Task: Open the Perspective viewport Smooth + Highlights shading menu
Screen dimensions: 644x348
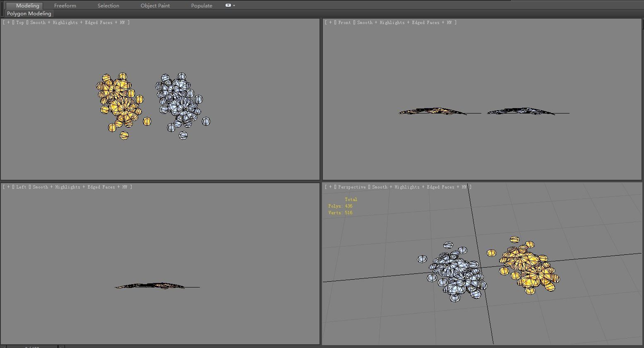Action: pyautogui.click(x=420, y=187)
